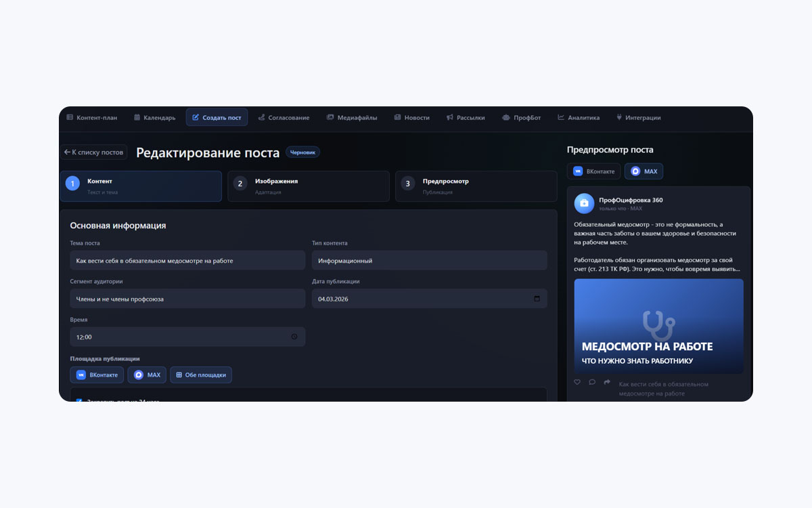Open the Тип контента dropdown
812x508 pixels.
click(x=430, y=261)
